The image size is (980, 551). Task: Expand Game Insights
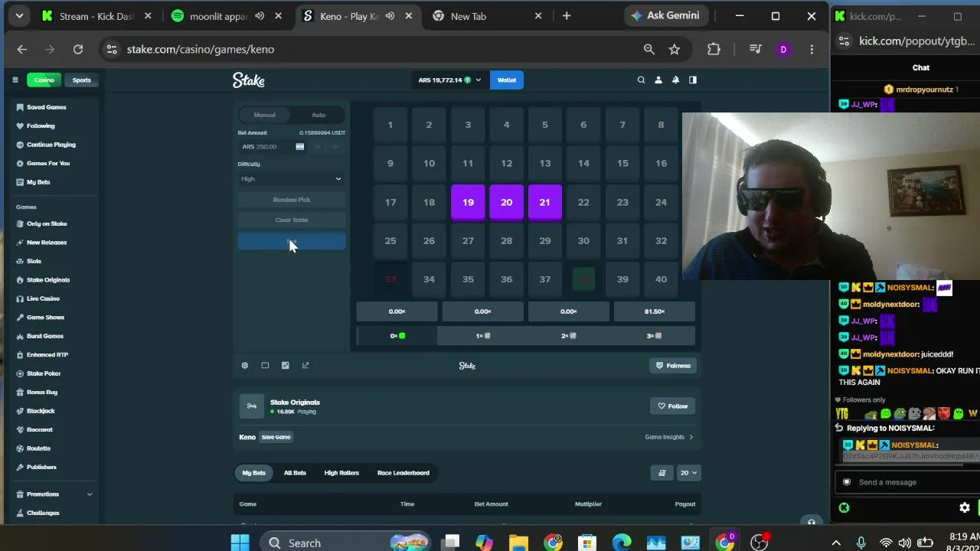668,437
